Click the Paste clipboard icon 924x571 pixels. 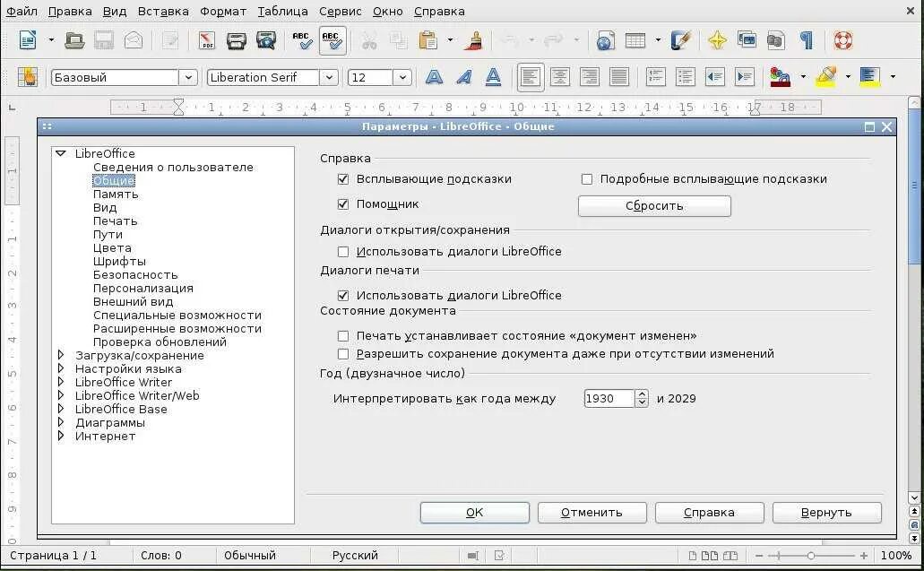(428, 40)
